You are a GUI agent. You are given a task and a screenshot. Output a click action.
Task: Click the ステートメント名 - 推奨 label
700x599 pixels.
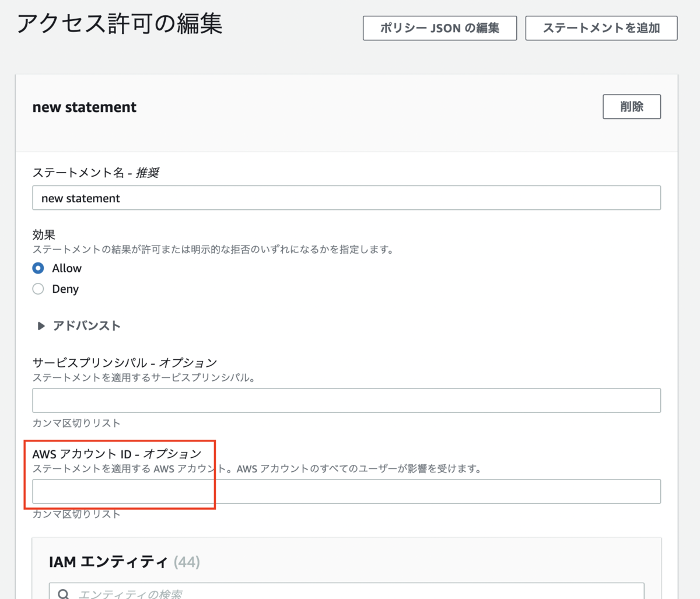tap(96, 173)
